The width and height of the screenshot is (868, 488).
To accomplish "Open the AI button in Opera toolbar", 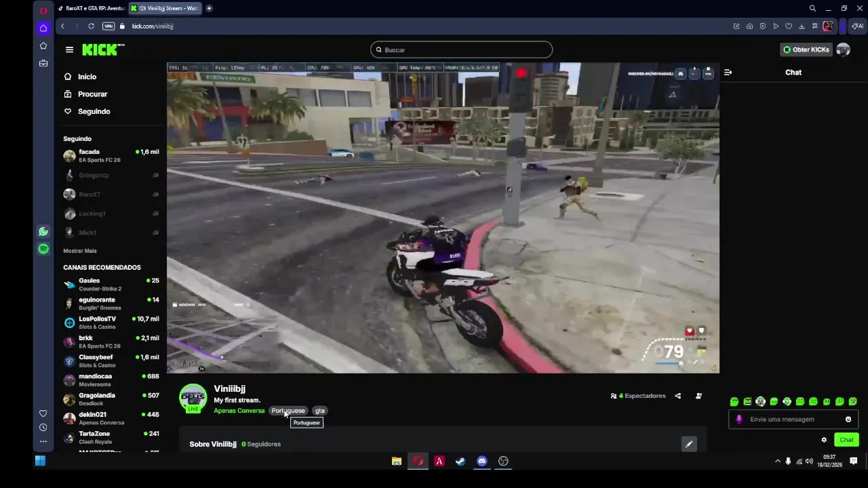I will coord(858,26).
